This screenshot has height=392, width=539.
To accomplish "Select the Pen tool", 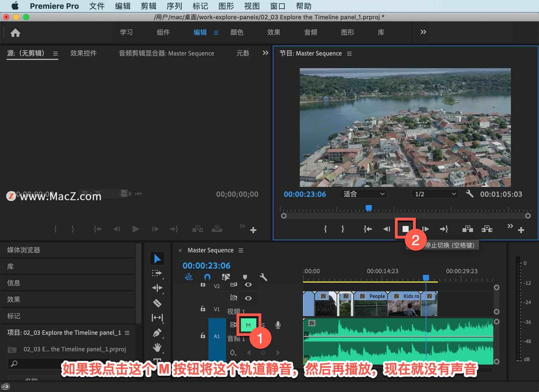I will (x=157, y=333).
